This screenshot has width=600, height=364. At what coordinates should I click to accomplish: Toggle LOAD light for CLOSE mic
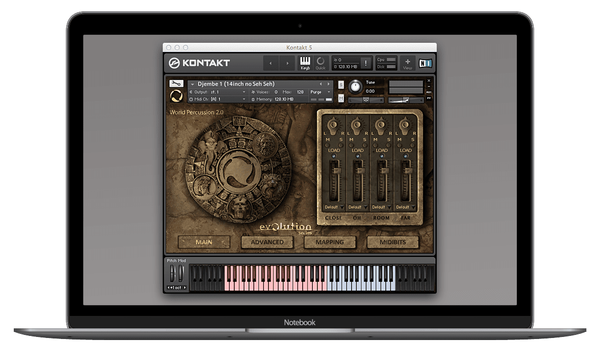pos(334,156)
